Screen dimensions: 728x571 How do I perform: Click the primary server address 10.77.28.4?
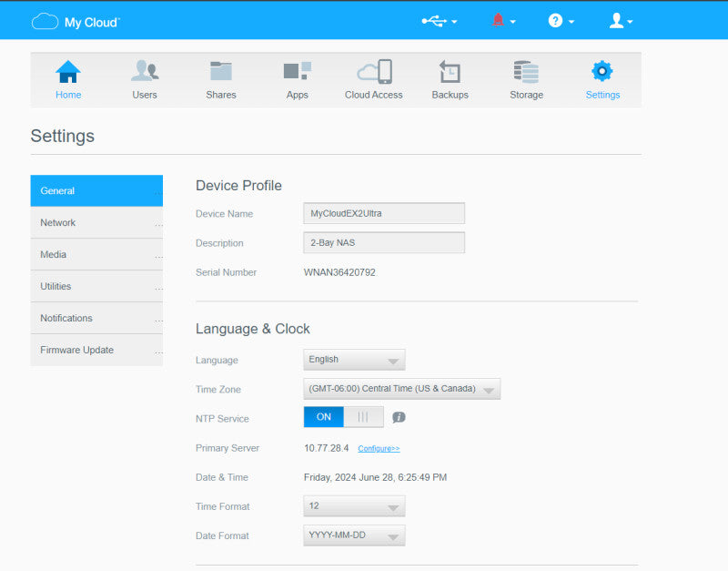pyautogui.click(x=327, y=448)
